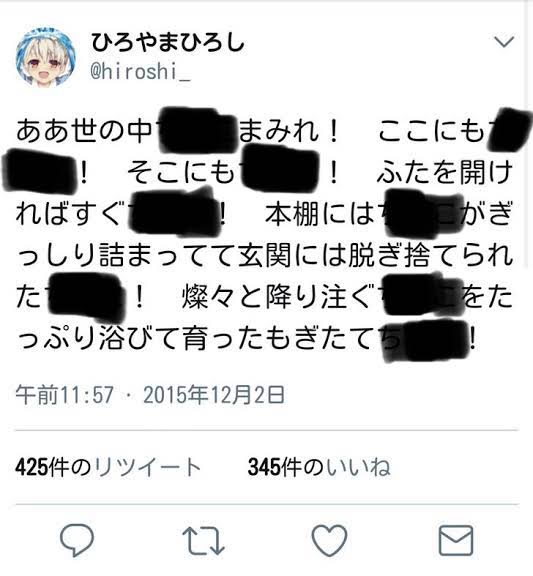
Task: Send via direct message envelope icon
Action: [456, 540]
